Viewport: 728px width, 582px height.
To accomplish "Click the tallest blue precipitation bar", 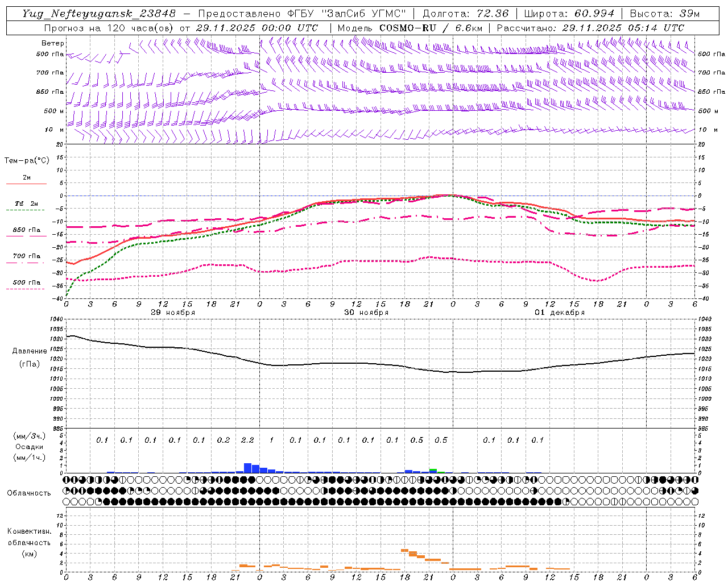I will [x=247, y=468].
